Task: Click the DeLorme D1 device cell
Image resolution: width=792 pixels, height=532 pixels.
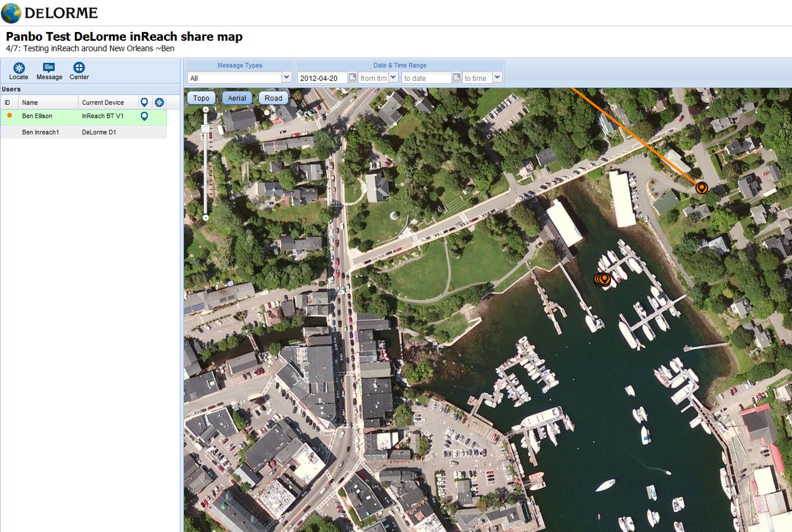Action: (108, 132)
